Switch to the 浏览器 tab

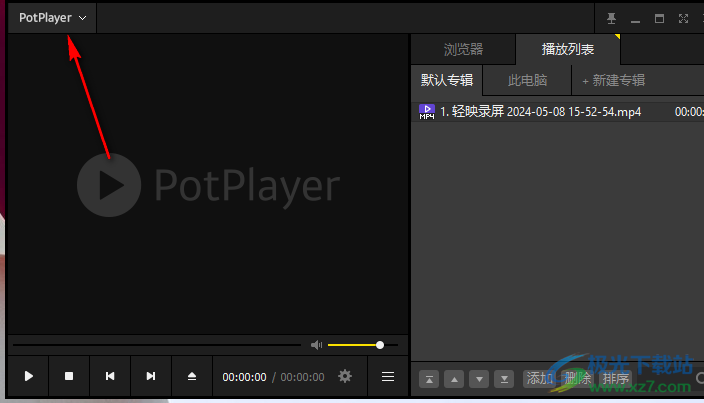(x=463, y=49)
